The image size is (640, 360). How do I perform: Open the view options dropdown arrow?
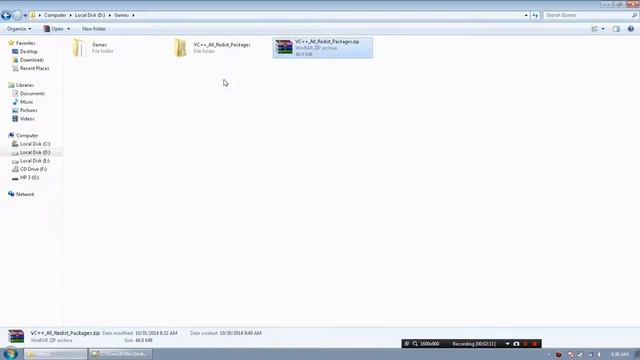pos(603,29)
